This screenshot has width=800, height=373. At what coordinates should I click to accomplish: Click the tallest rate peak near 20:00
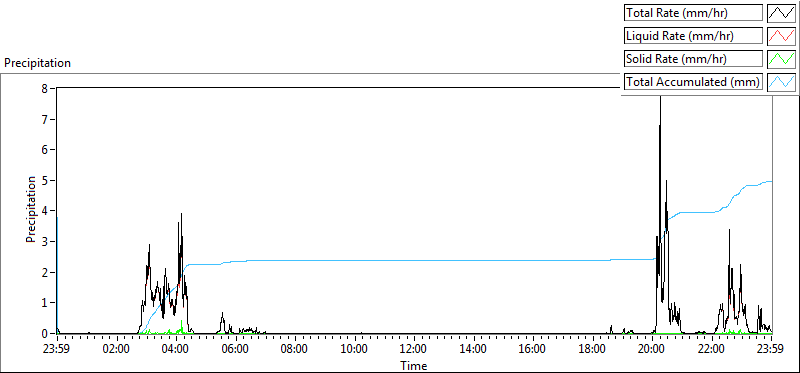click(660, 98)
